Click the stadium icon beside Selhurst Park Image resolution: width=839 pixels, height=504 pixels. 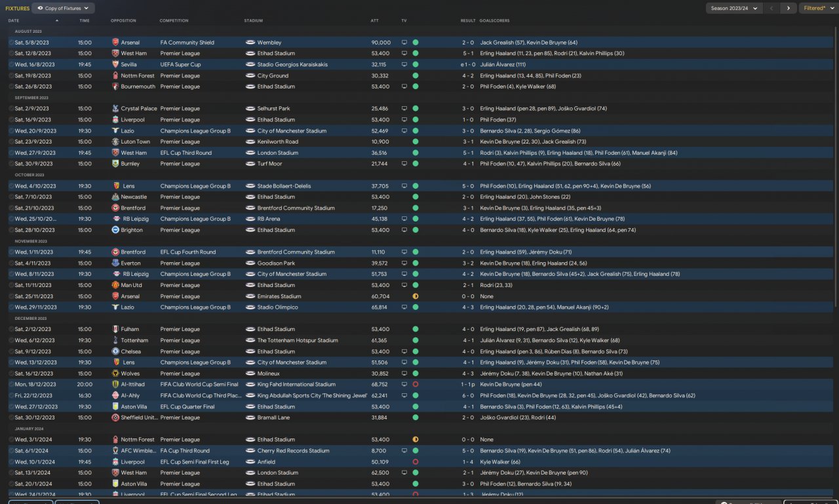250,109
